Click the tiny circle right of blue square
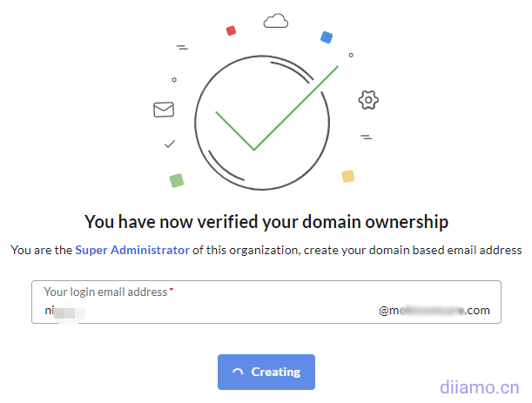This screenshot has height=403, width=532. 351,54
